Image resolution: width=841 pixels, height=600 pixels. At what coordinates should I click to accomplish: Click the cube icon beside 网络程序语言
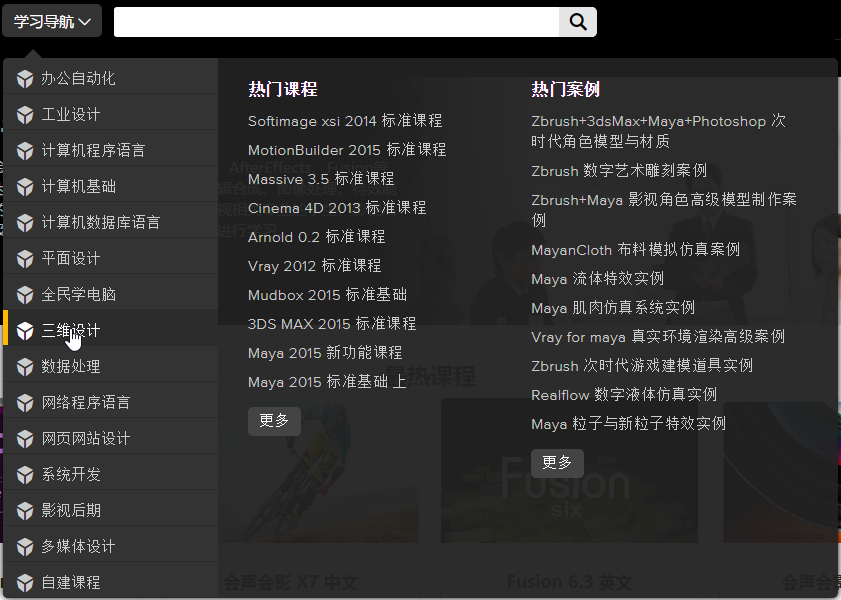(25, 403)
